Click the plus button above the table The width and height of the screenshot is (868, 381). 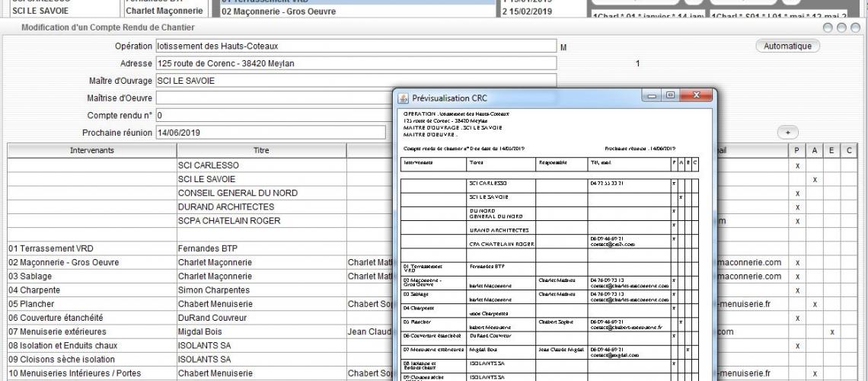point(788,133)
